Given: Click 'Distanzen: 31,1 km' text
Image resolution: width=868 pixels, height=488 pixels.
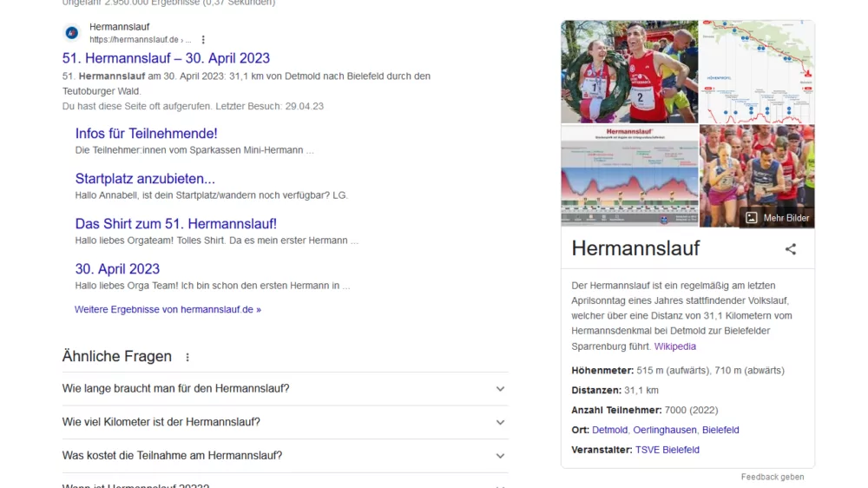Looking at the screenshot, I should (615, 391).
